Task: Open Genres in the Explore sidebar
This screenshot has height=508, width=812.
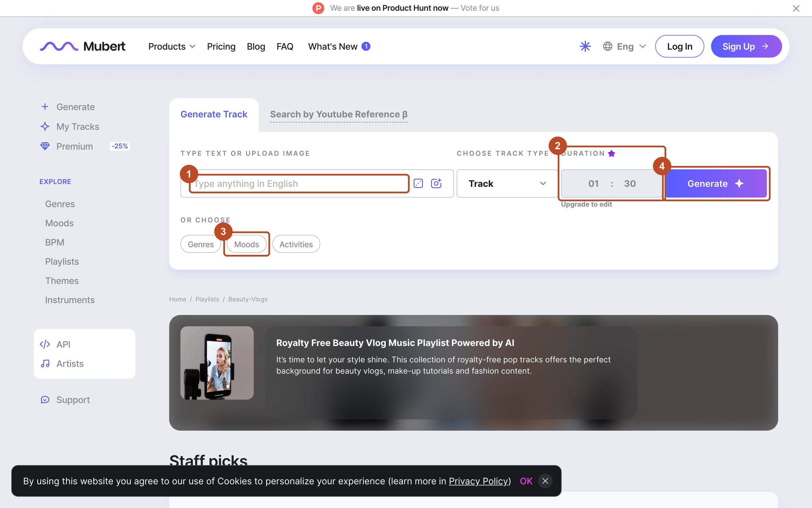Action: [60, 204]
